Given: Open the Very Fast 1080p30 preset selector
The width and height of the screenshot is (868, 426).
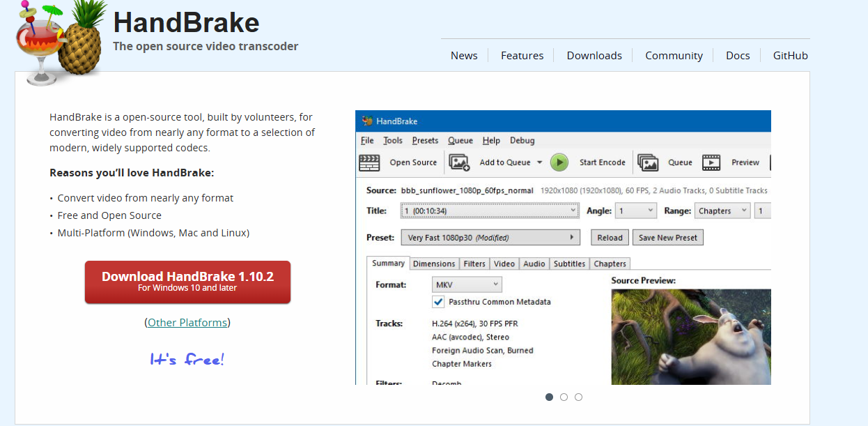Looking at the screenshot, I should (490, 238).
